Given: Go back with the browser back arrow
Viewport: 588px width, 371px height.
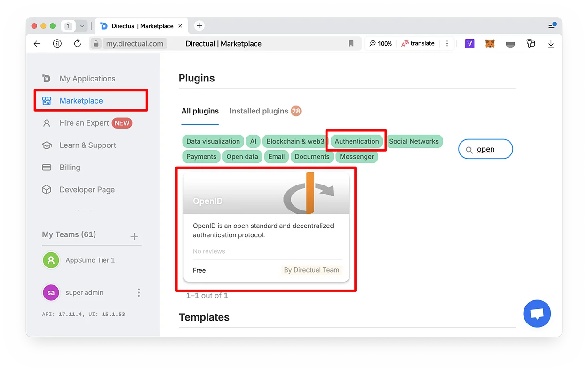Looking at the screenshot, I should point(37,44).
